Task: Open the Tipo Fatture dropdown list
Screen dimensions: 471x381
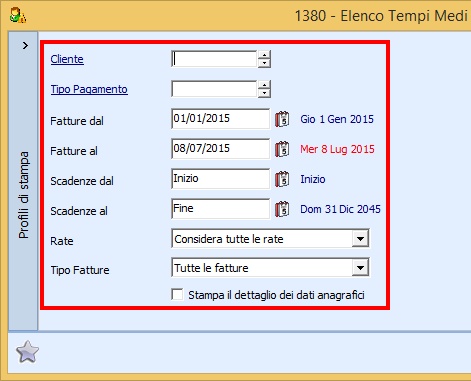Action: [x=360, y=268]
